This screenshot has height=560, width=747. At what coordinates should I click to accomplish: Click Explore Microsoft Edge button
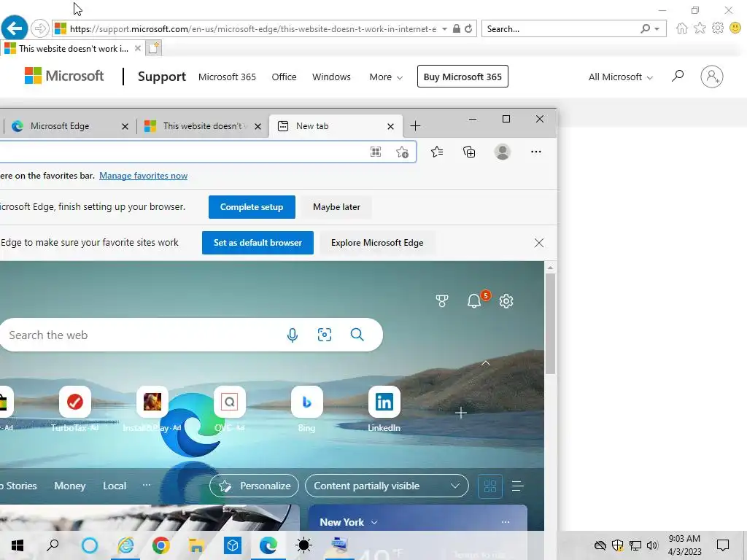(377, 243)
